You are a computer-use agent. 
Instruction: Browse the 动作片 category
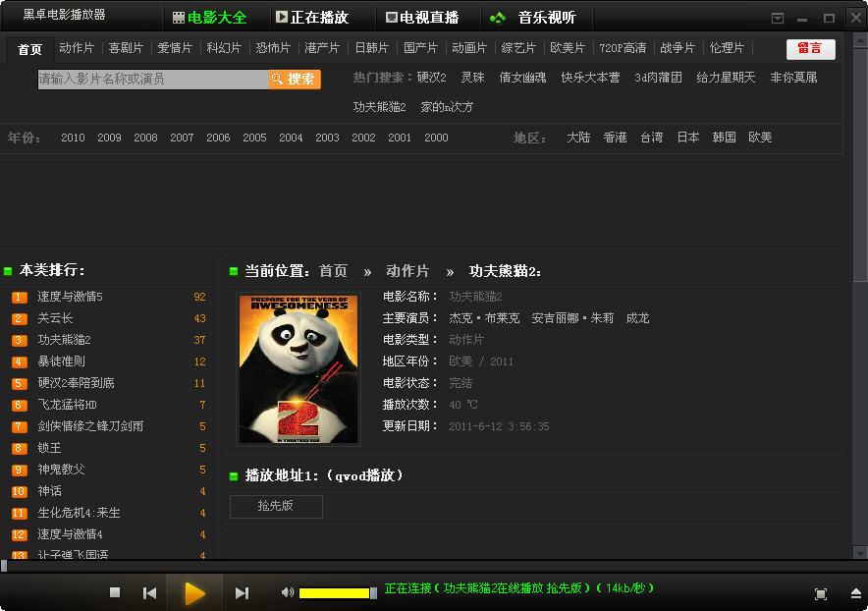pyautogui.click(x=77, y=48)
